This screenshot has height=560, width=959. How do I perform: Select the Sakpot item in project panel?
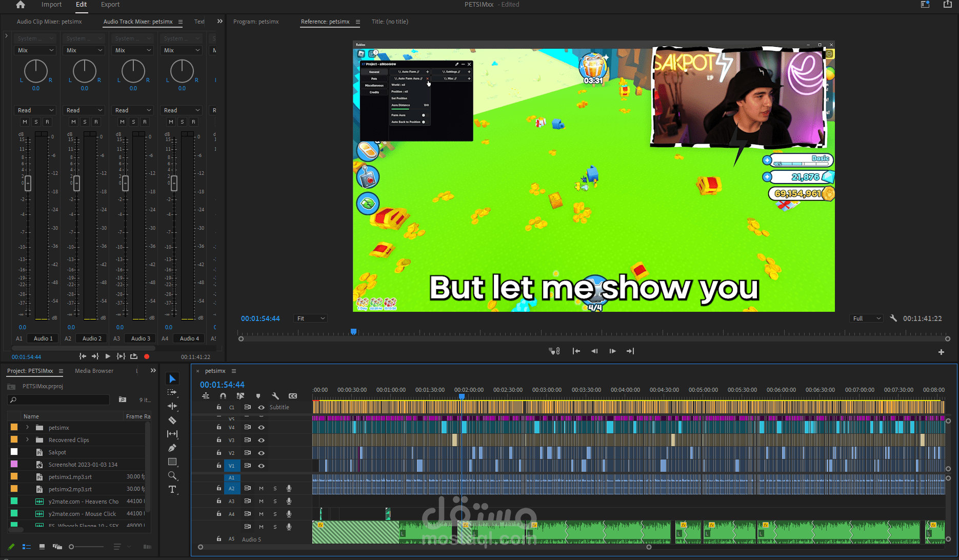tap(57, 452)
